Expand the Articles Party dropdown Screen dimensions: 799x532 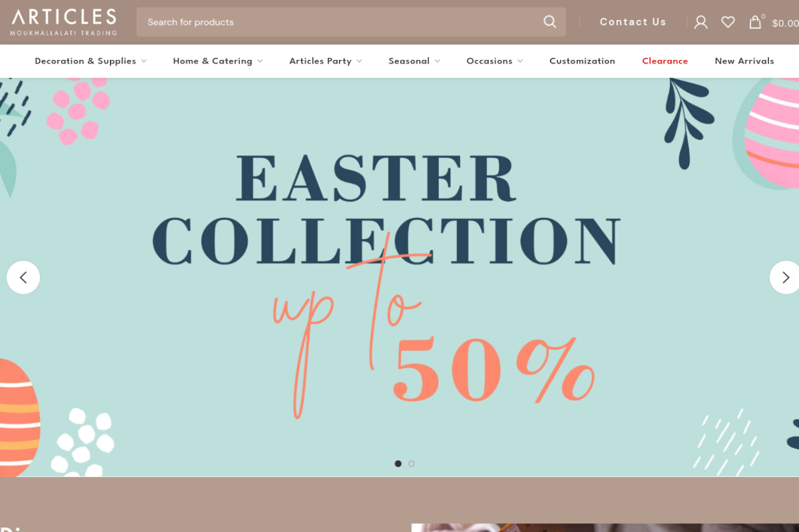(325, 61)
